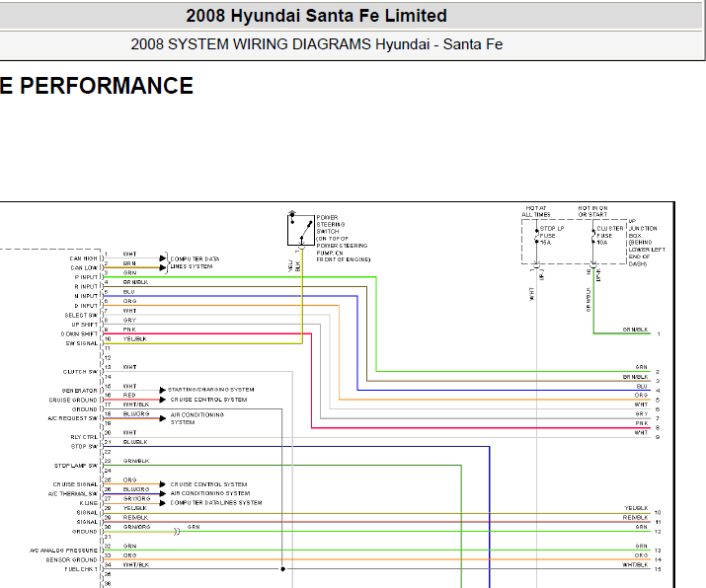Click the 'GRN/ORG' wire label at pin 30
This screenshot has height=588, width=706.
[x=137, y=527]
